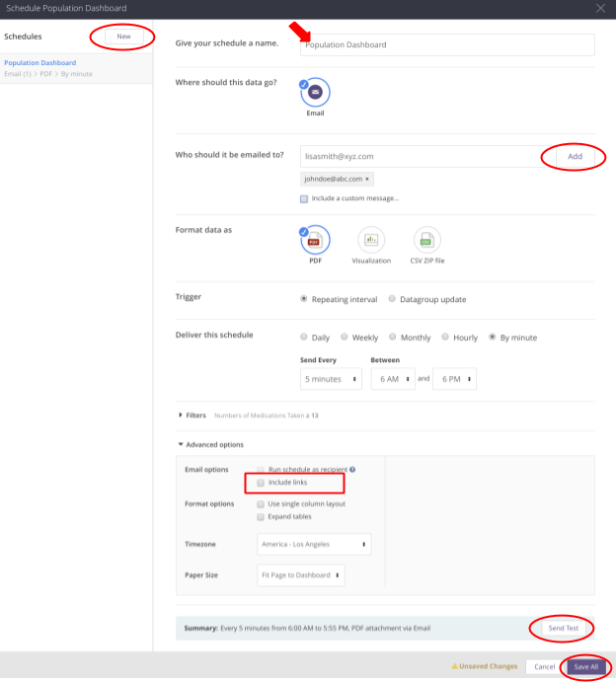Choose the Visualization format icon
Viewport: 616px width, 682px height.
(x=371, y=240)
